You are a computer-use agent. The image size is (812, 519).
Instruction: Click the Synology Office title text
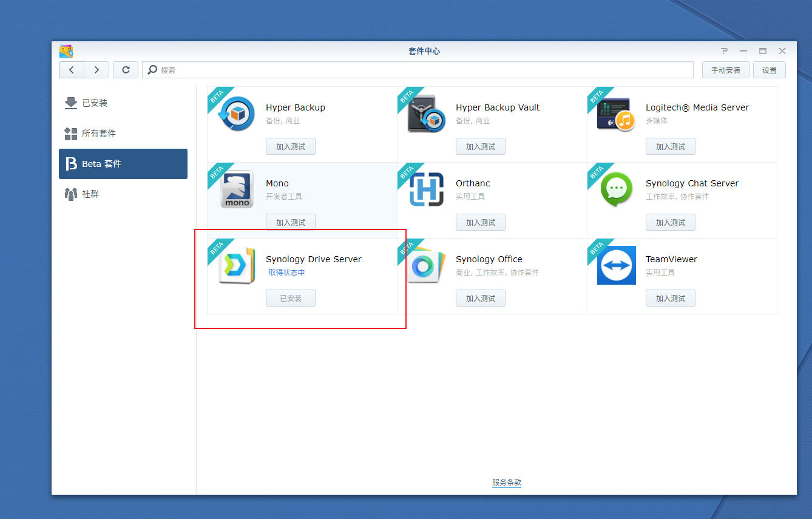[489, 259]
